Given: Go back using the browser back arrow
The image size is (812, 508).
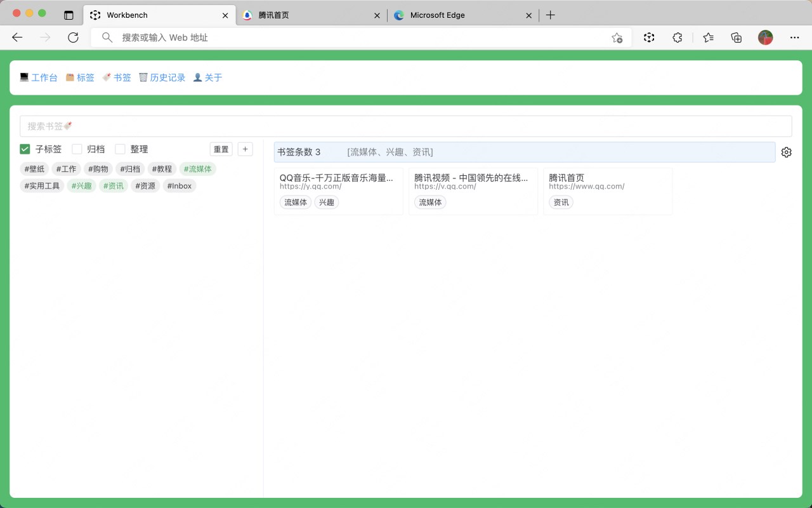Looking at the screenshot, I should click(x=17, y=37).
